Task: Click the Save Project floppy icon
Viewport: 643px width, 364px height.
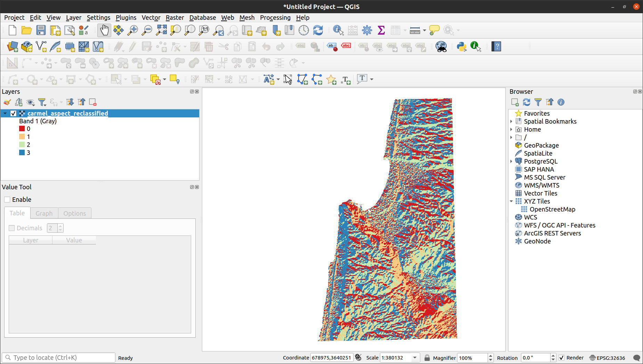Action: (x=41, y=31)
